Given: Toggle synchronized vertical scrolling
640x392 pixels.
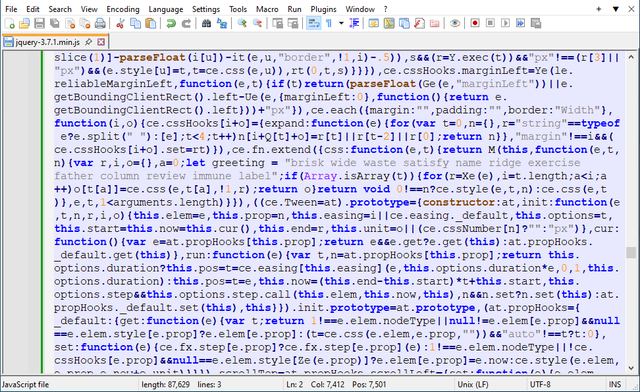Looking at the screenshot, I should tap(277, 23).
